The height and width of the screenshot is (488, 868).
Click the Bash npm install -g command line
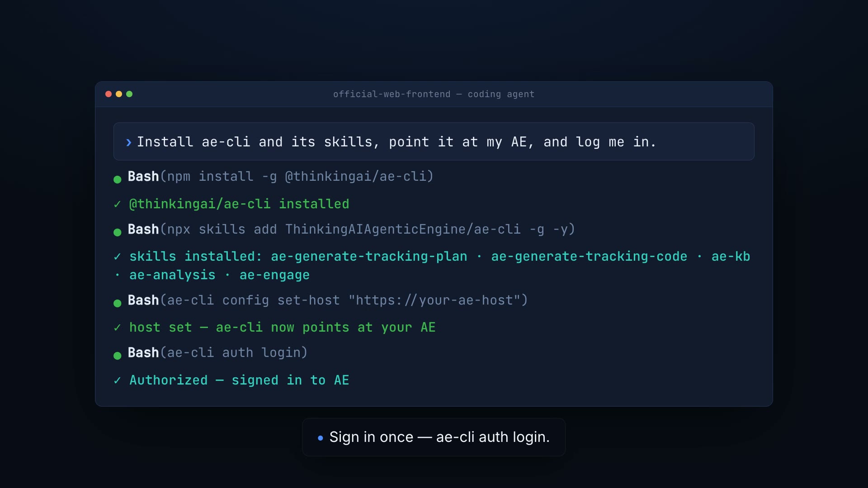[280, 176]
